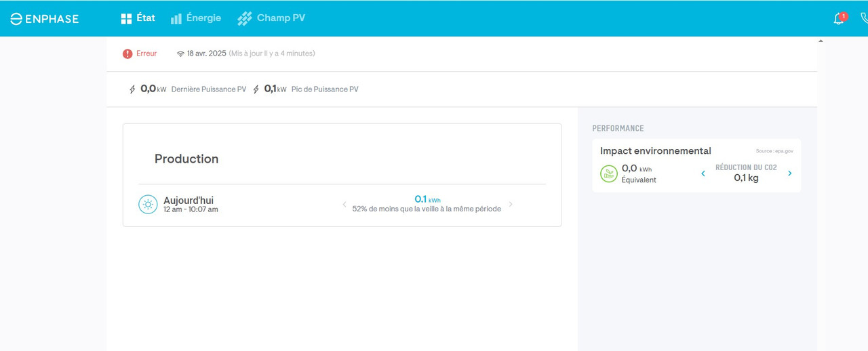Click the '52% de moins que la veille' text
This screenshot has height=351, width=868.
click(x=427, y=209)
